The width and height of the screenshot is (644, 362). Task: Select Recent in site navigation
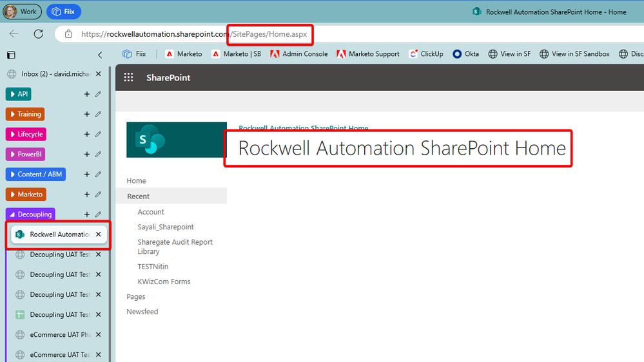171,196
